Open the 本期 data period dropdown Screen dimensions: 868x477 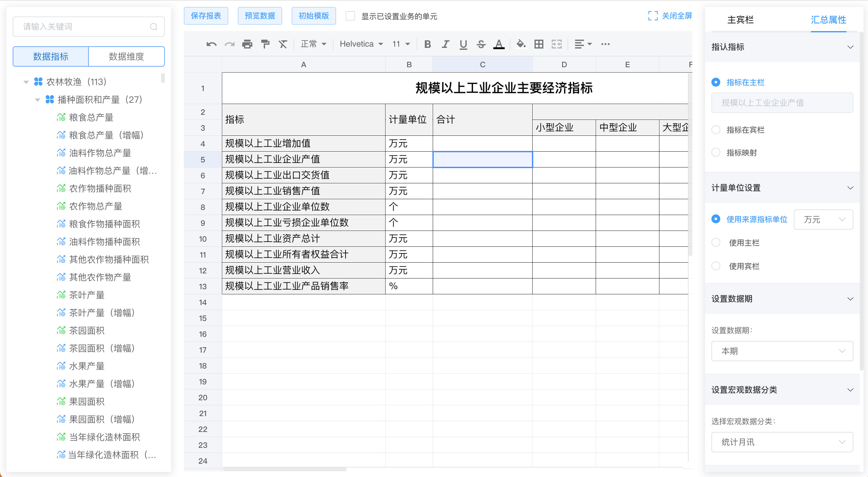coord(782,350)
